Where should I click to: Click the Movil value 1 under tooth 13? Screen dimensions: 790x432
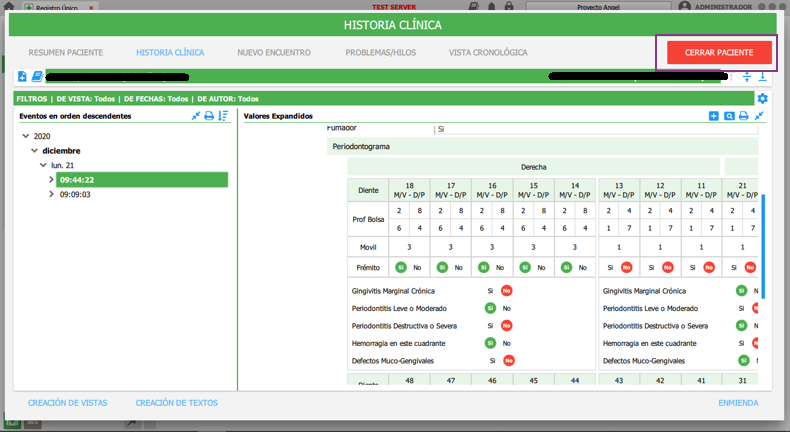click(x=619, y=247)
